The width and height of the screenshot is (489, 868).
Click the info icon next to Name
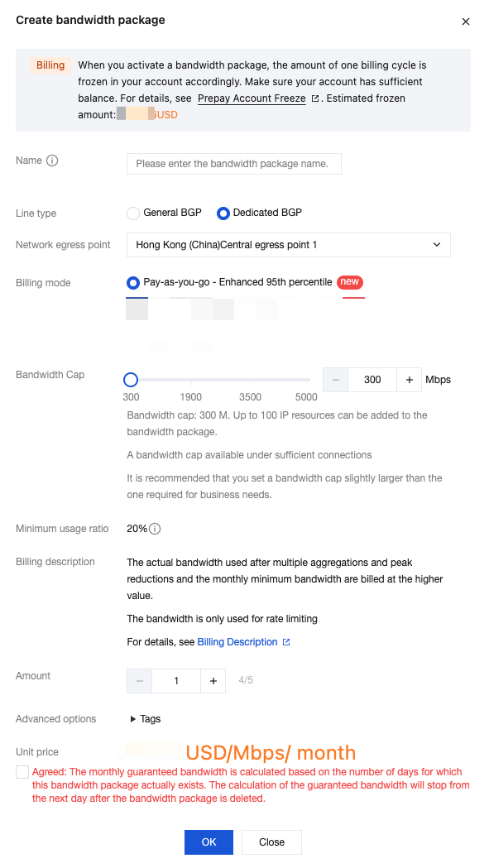pyautogui.click(x=52, y=161)
